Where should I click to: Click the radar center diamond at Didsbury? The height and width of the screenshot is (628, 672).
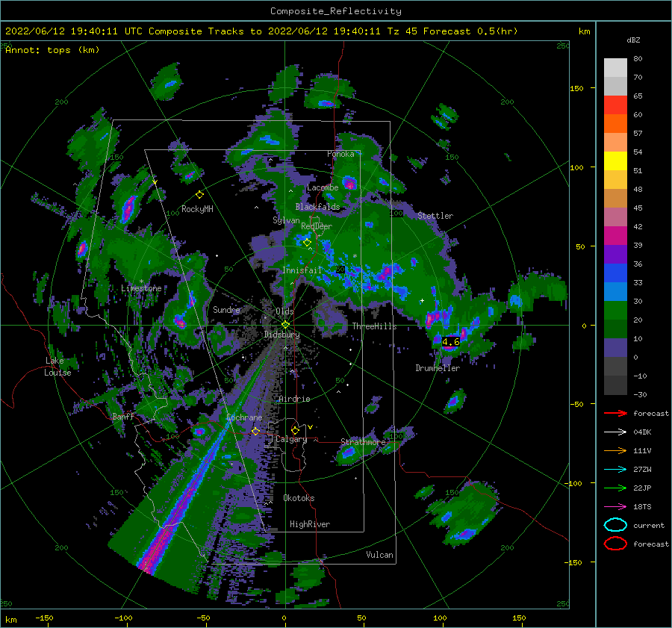click(x=285, y=325)
